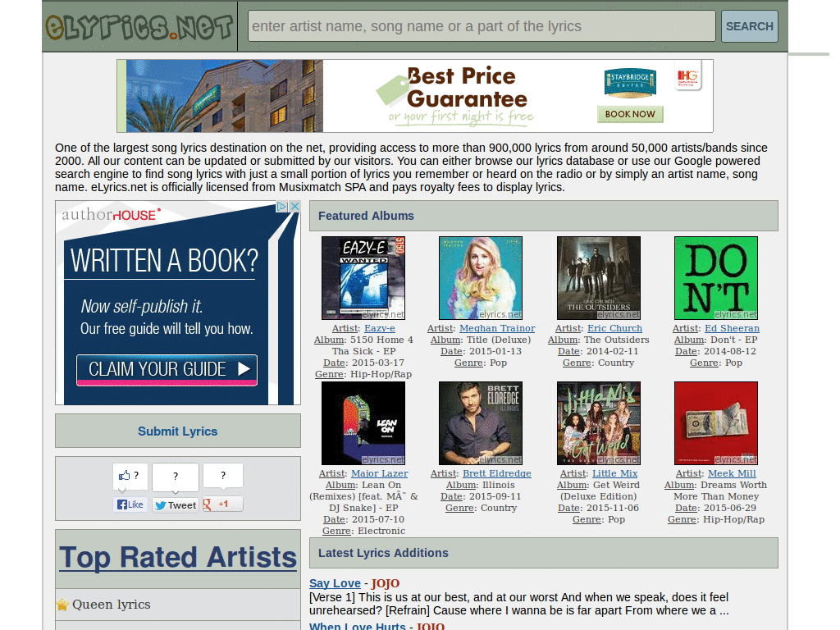Click the Google +1 button
The height and width of the screenshot is (630, 840).
click(221, 505)
